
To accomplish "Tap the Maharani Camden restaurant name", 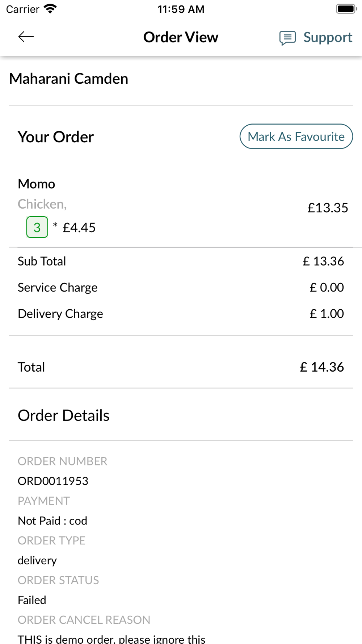I will pyautogui.click(x=69, y=79).
